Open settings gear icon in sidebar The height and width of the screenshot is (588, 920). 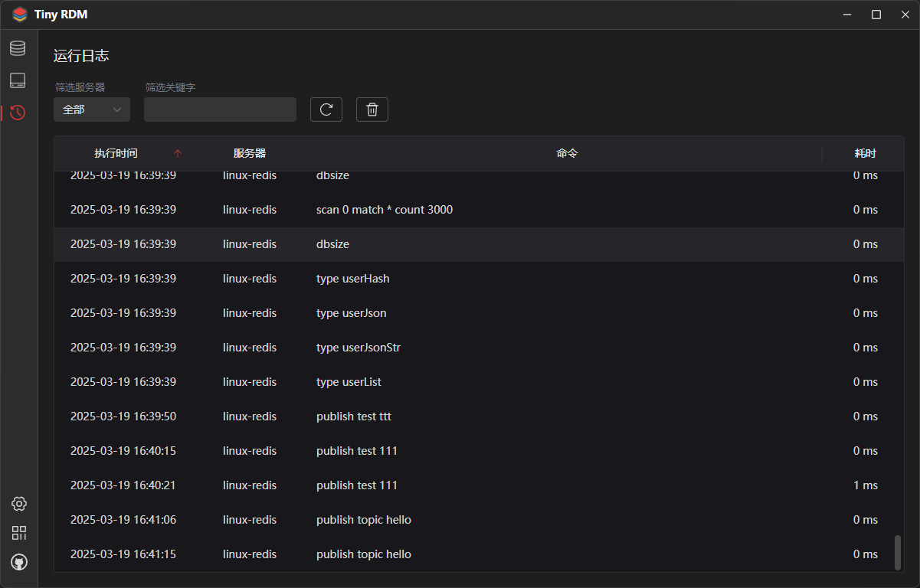(19, 503)
